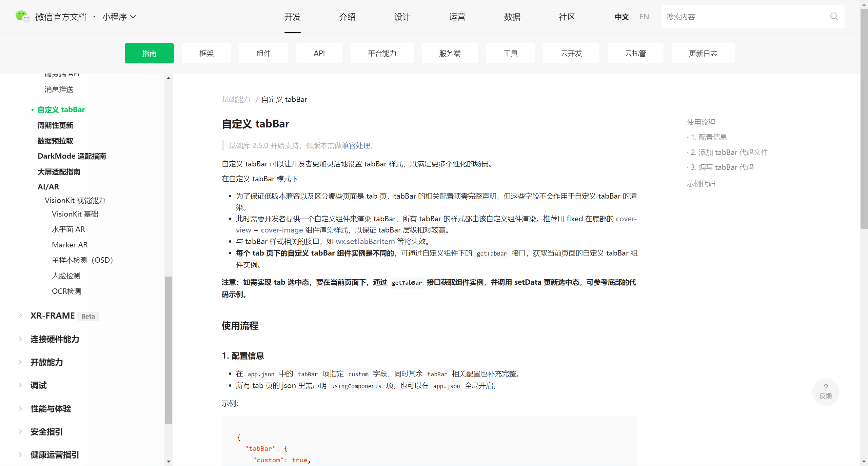Select the 社区 top menu
The image size is (868, 466).
click(x=567, y=17)
